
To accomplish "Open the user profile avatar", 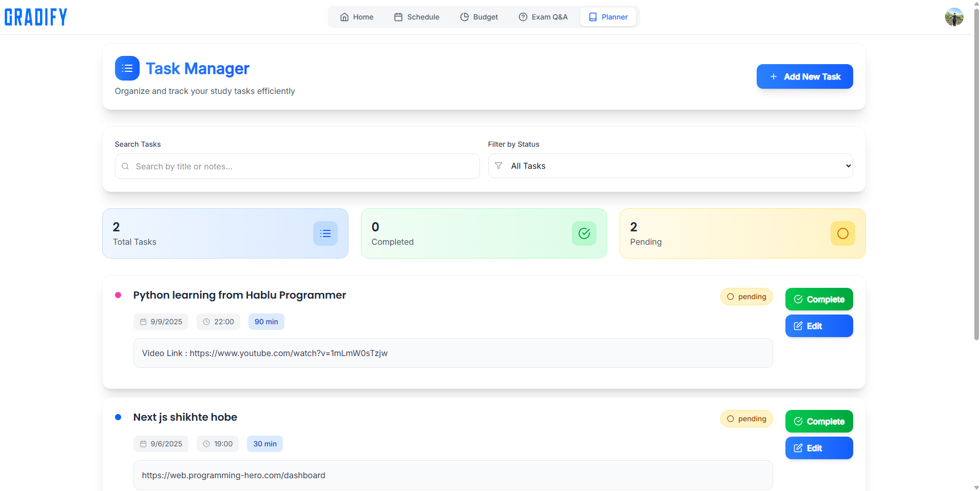I will pyautogui.click(x=954, y=17).
